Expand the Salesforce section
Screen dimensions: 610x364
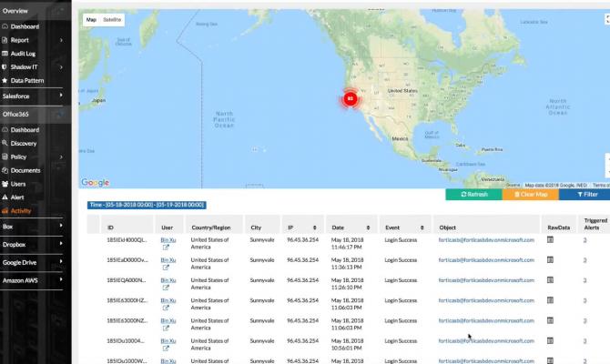[61, 96]
